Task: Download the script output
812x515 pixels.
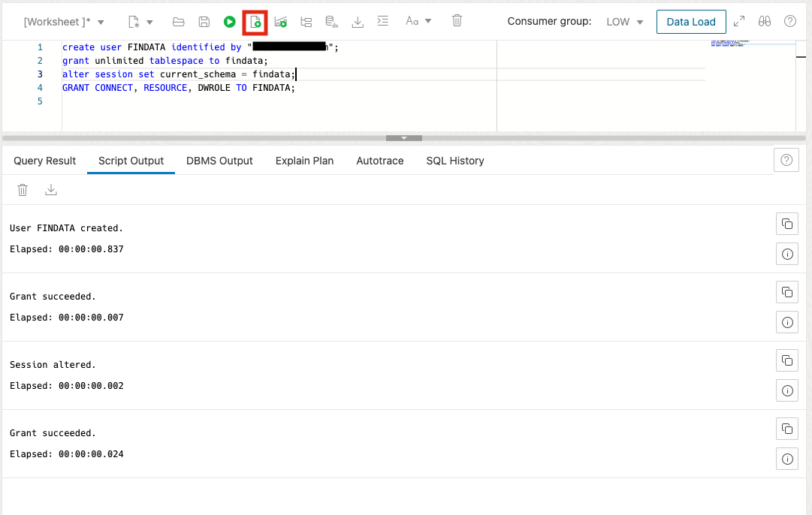Action: click(x=51, y=190)
